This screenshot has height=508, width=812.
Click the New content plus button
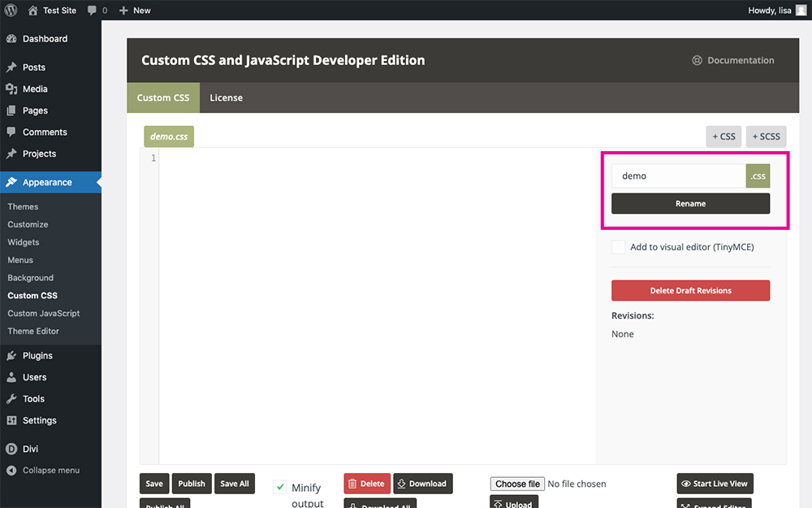pyautogui.click(x=135, y=11)
